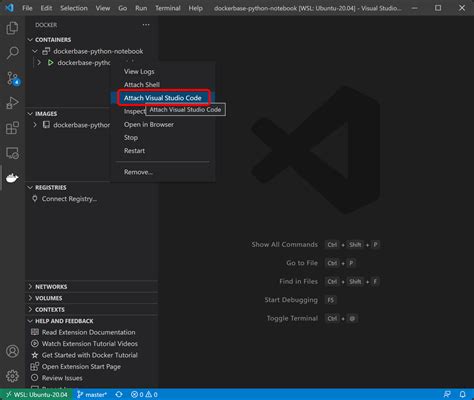Click the errors and warnings indicator
474x400 pixels.
144,394
